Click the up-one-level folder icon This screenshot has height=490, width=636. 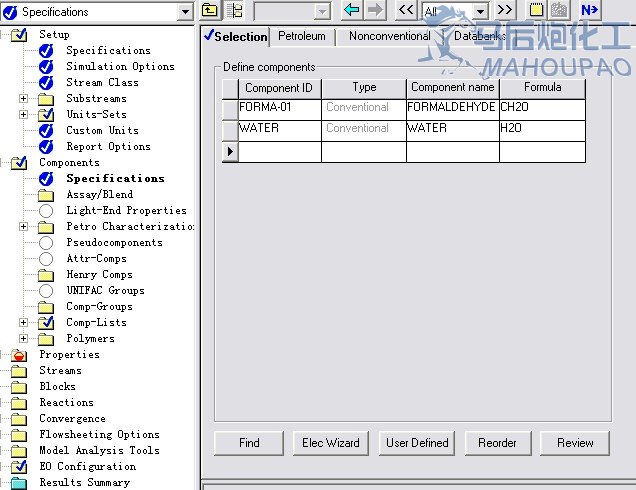(x=210, y=11)
